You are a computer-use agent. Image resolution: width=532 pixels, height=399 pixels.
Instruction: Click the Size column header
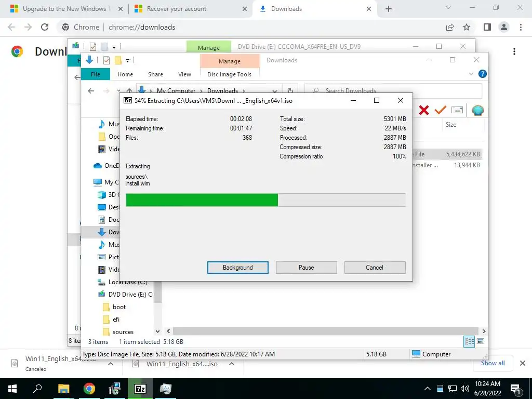(450, 125)
